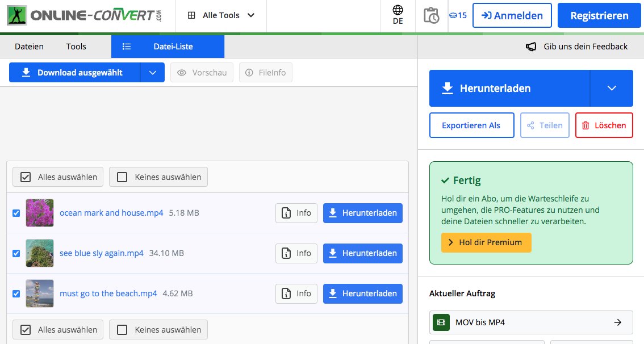Click the Online-Convert logo icon
Screen dimensions: 644x344
coord(16,15)
